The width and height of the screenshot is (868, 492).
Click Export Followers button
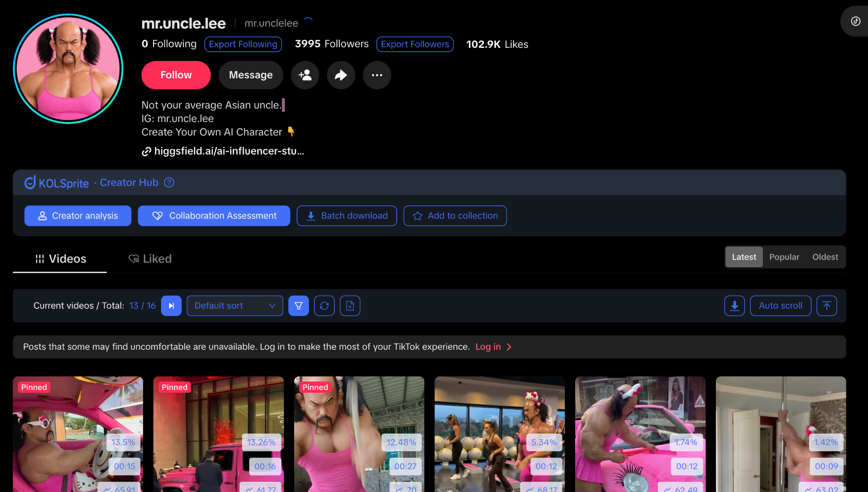[x=415, y=44]
